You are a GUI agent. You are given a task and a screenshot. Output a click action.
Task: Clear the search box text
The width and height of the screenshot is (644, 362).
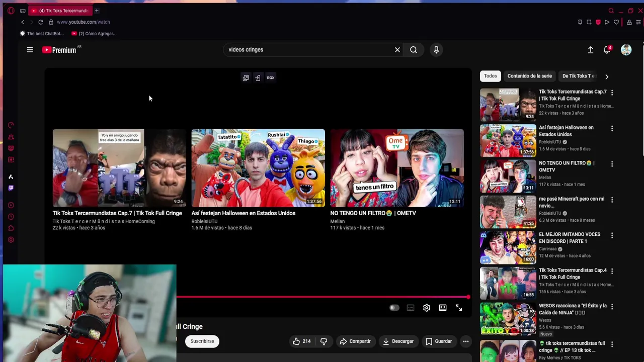click(x=397, y=50)
